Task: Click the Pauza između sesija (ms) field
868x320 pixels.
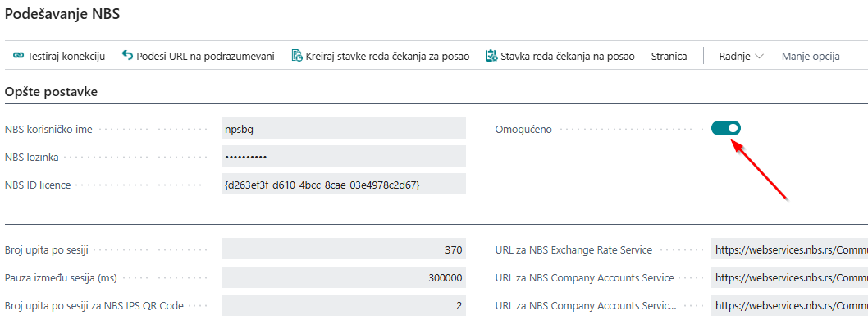Action: (x=343, y=277)
